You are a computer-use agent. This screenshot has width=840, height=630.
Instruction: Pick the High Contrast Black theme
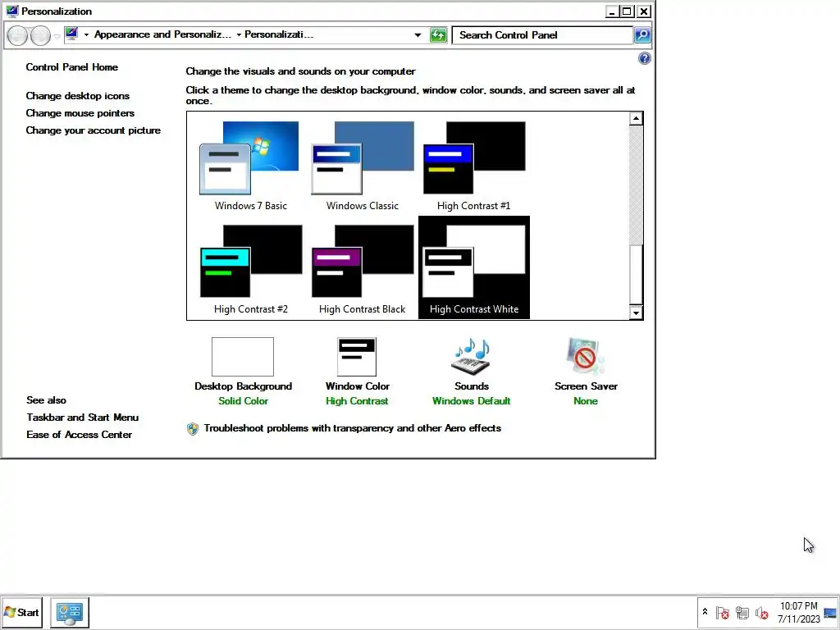(362, 269)
